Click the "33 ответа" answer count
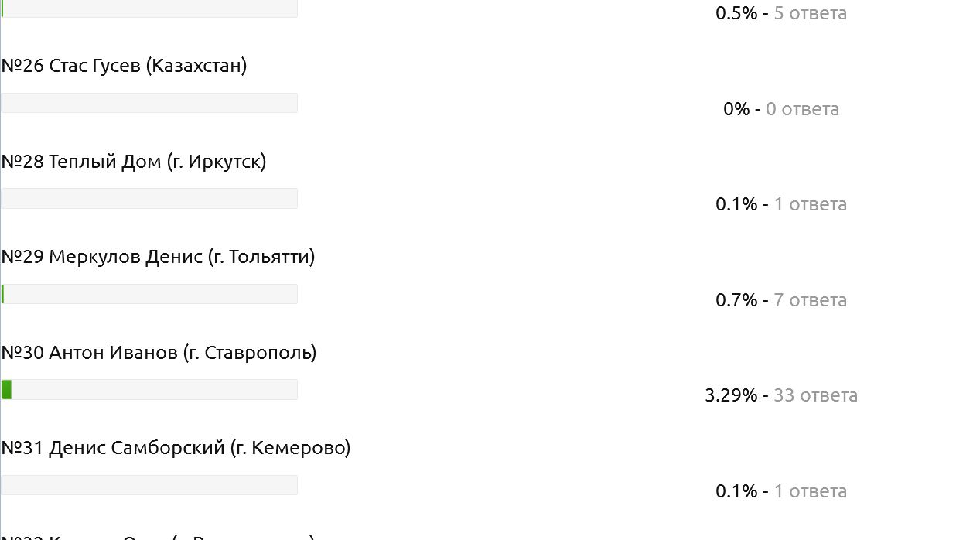Image resolution: width=980 pixels, height=540 pixels. point(815,395)
